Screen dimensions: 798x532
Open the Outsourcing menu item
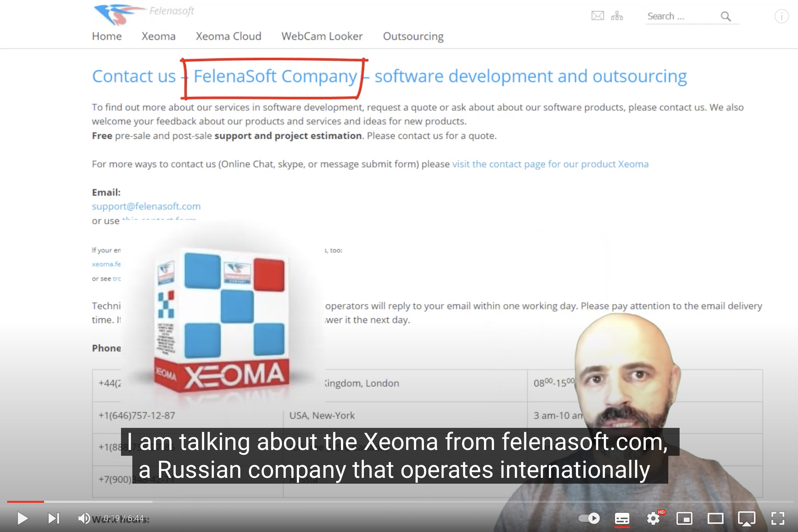(413, 36)
